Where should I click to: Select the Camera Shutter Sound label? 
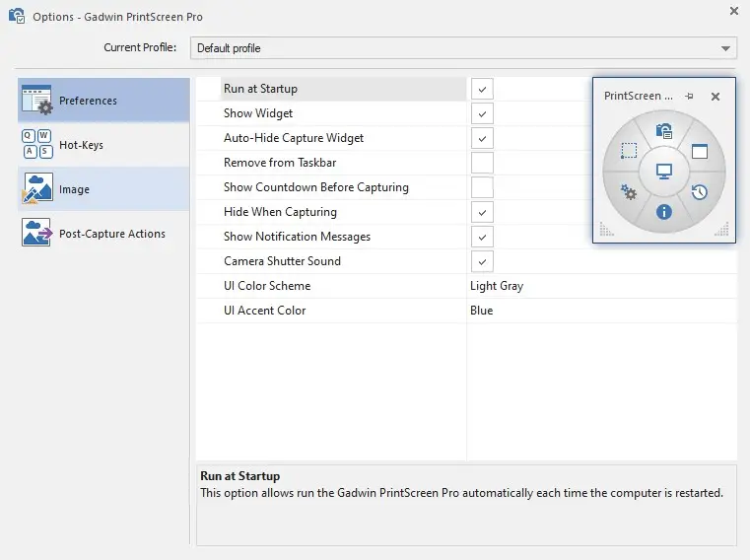pos(282,261)
